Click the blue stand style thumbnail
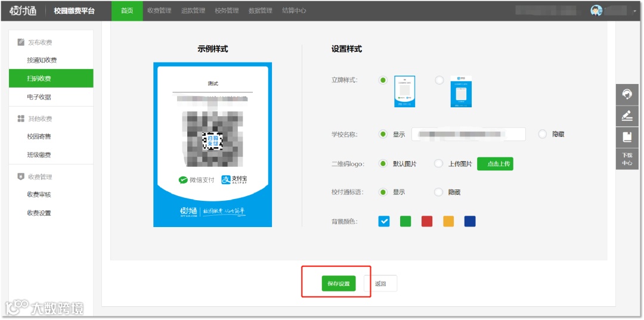644x320 pixels. coord(461,92)
